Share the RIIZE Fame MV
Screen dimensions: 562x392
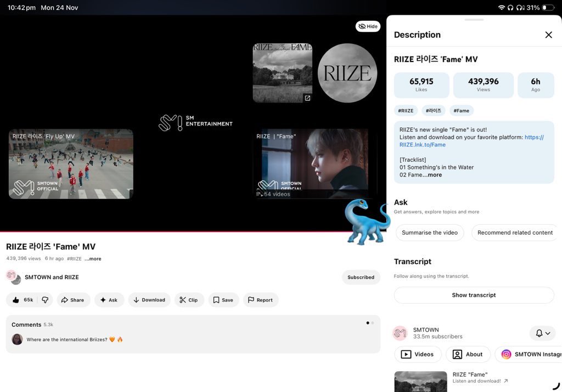(73, 300)
